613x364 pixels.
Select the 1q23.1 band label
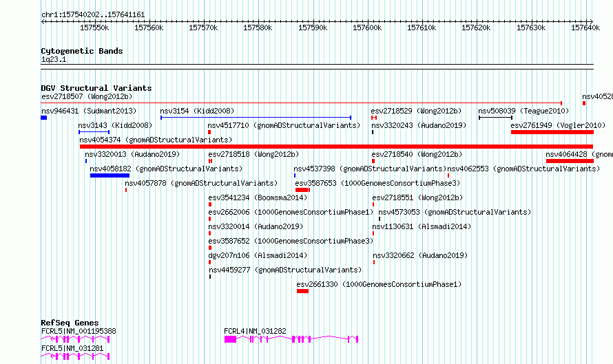(x=54, y=60)
